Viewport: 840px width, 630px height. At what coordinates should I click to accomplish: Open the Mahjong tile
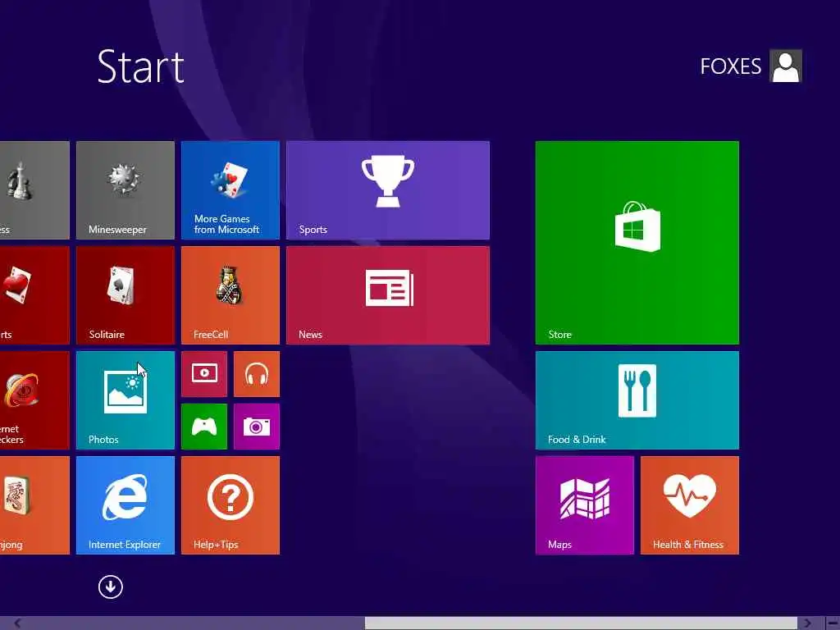[34, 505]
